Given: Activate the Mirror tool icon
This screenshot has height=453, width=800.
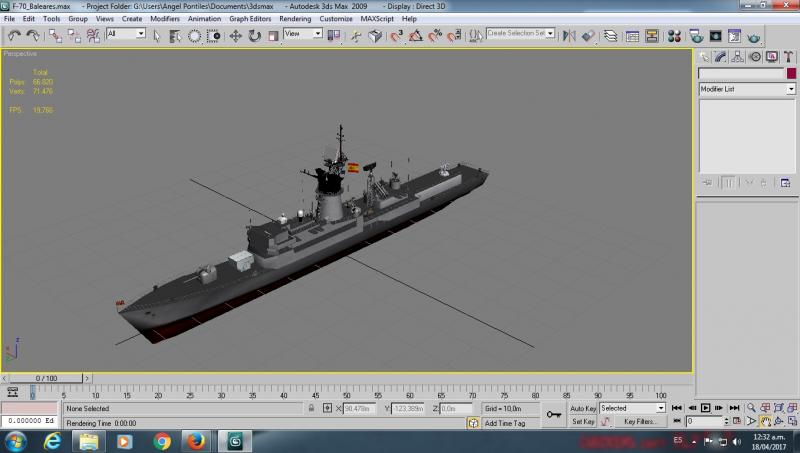Looking at the screenshot, I should click(x=569, y=36).
